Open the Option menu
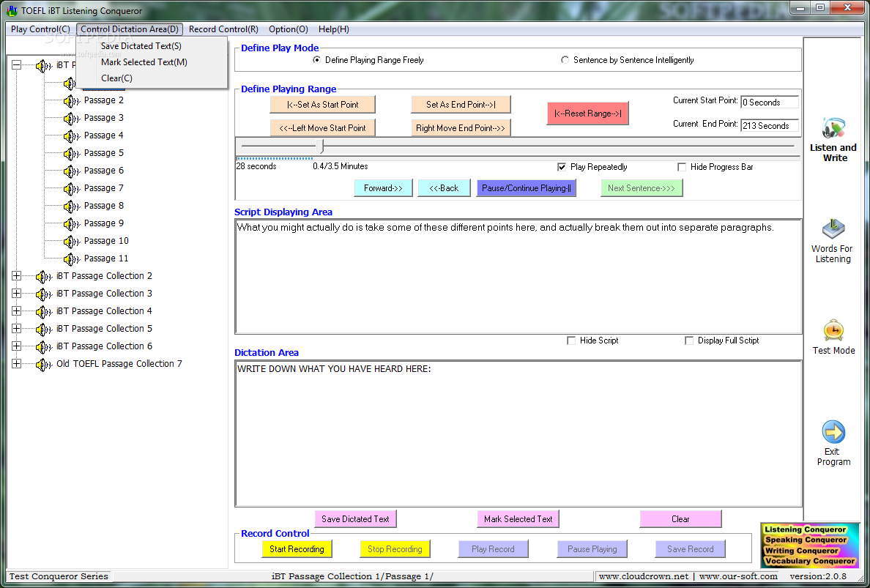 tap(289, 29)
